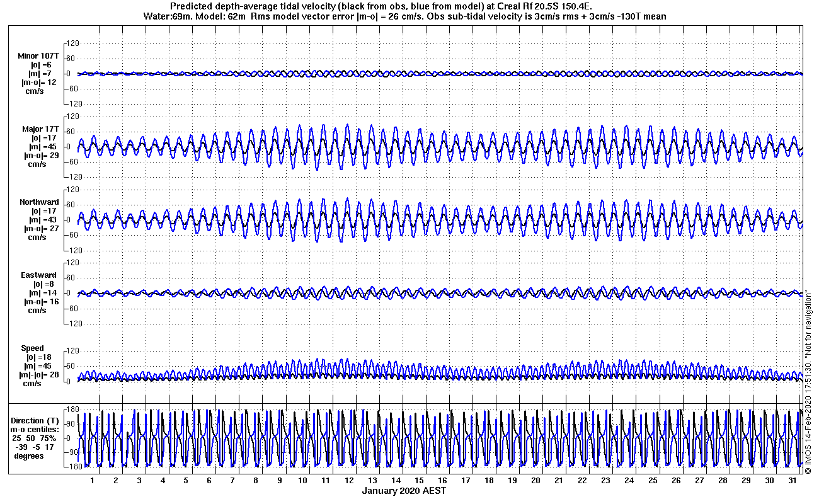This screenshot has width=819, height=504.
Task: Click the '|m-o|= 29' value in Major panel
Action: click(x=40, y=156)
